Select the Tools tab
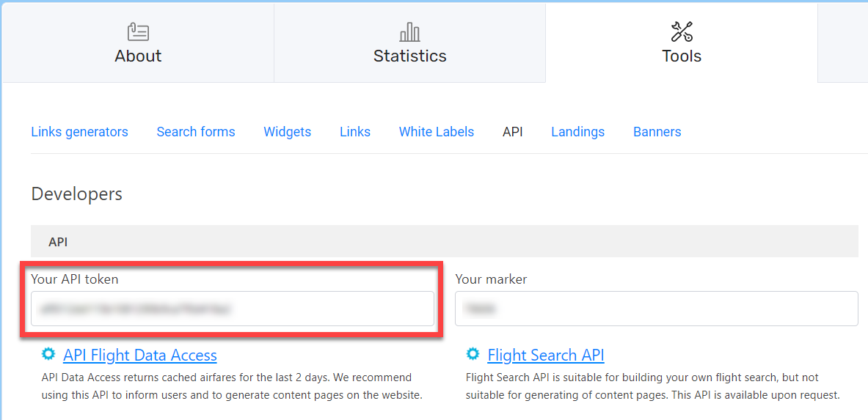The height and width of the screenshot is (420, 868). coord(682,43)
